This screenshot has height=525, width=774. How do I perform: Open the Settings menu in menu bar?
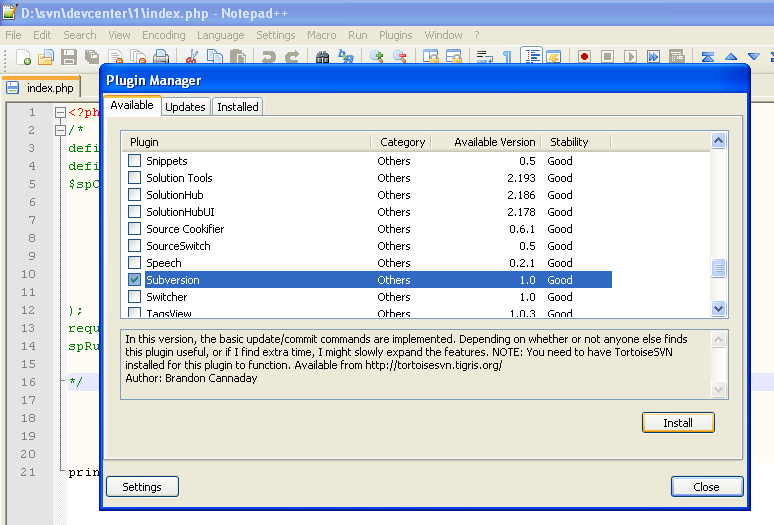(275, 35)
